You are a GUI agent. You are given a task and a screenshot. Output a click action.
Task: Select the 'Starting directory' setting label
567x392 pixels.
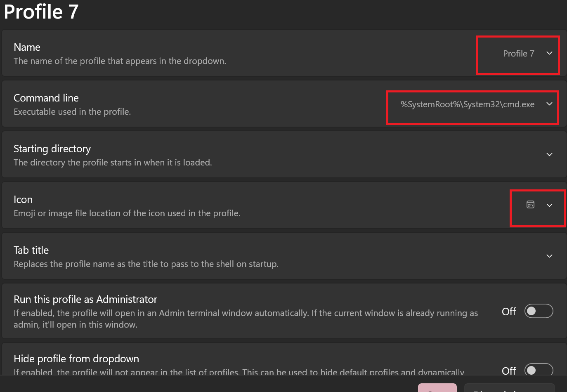[x=52, y=149]
